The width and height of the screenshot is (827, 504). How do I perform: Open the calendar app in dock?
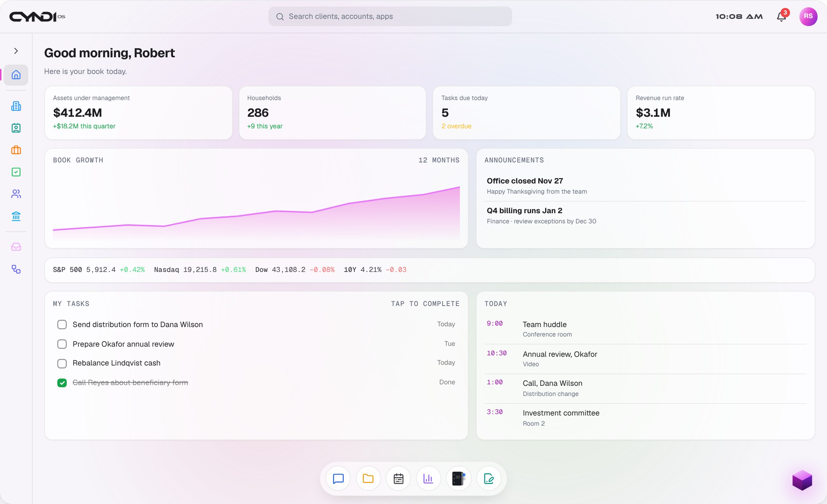coord(398,479)
